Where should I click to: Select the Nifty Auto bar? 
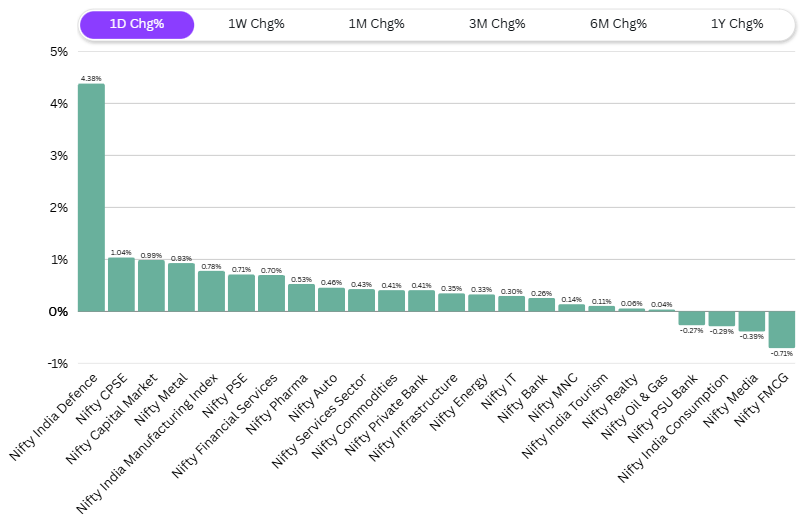click(x=332, y=300)
